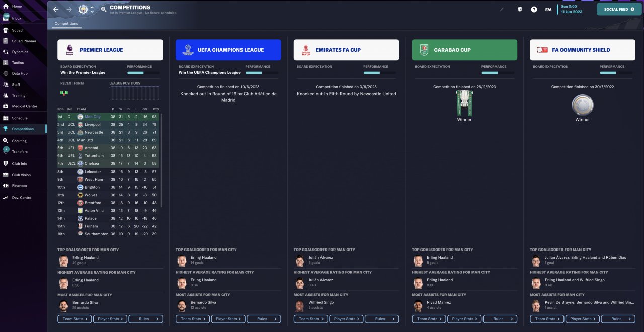Open Premier League Player Stats
Screen dimensions: 644x332
click(110, 319)
